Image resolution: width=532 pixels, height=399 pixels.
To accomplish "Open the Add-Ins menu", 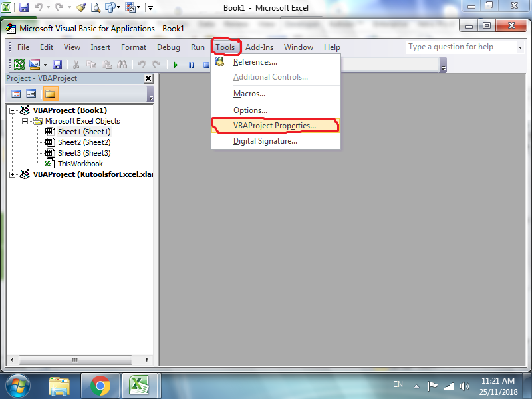I will click(x=259, y=47).
